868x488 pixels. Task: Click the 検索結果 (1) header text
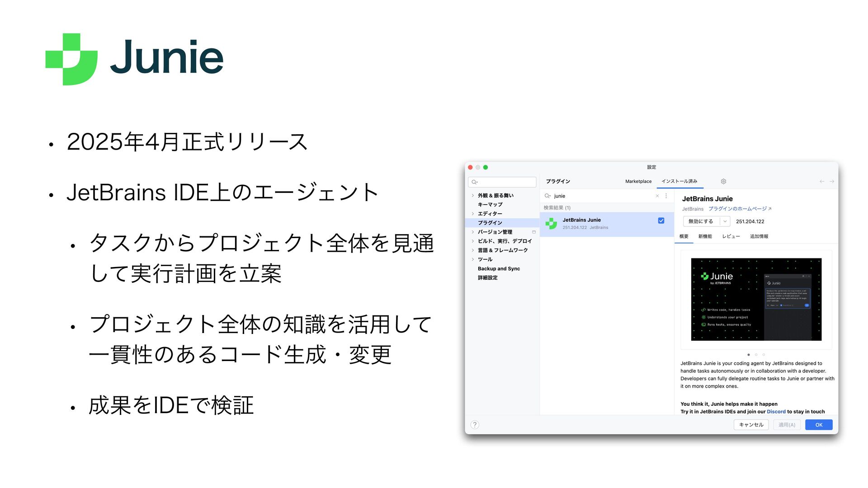coord(557,208)
